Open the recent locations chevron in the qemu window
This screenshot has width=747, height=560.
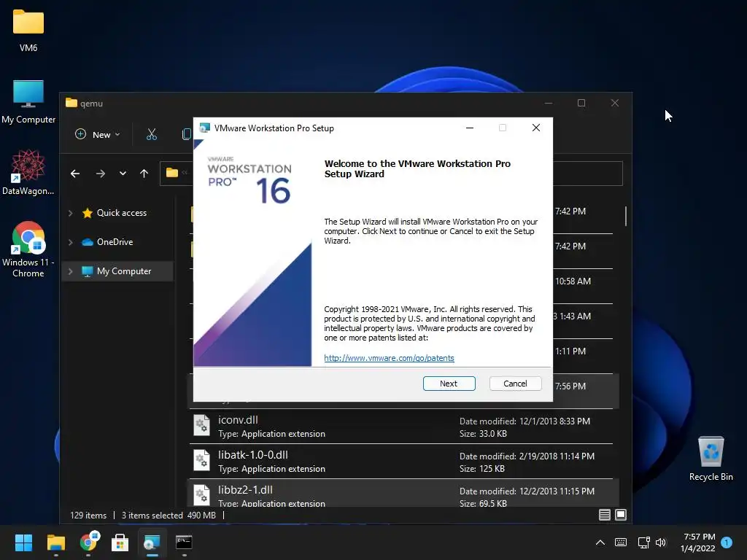[x=123, y=174]
